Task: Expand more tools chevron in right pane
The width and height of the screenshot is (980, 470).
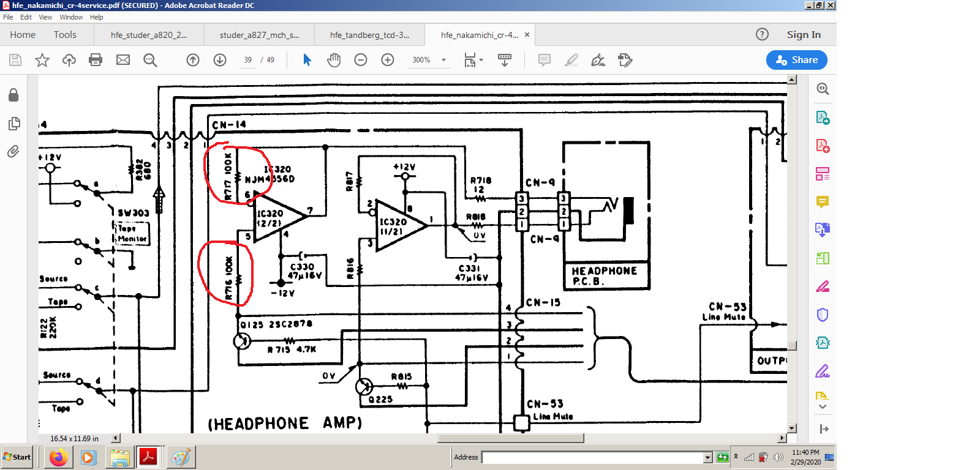Action: (x=823, y=406)
